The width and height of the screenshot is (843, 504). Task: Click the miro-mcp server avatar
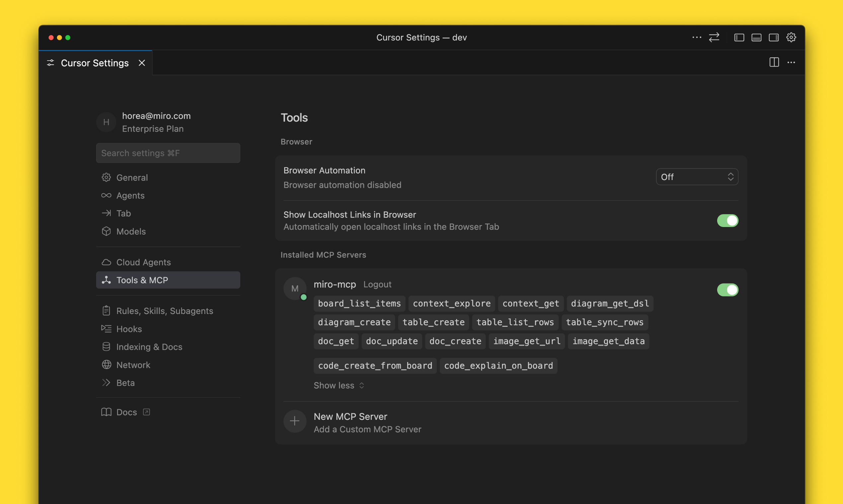pyautogui.click(x=295, y=288)
